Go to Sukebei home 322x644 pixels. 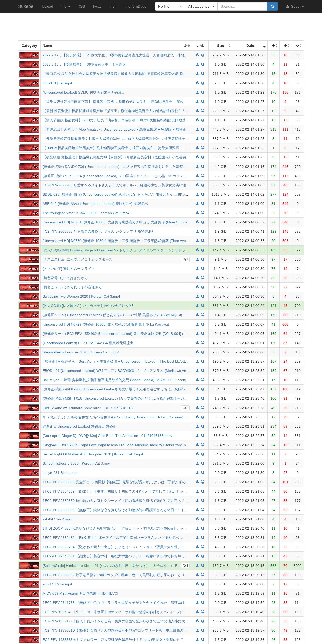point(26,6)
